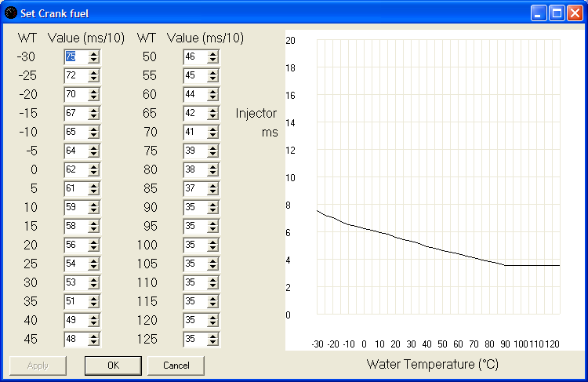This screenshot has width=588, height=382.
Task: Click into the WT 100 value field
Action: click(195, 245)
